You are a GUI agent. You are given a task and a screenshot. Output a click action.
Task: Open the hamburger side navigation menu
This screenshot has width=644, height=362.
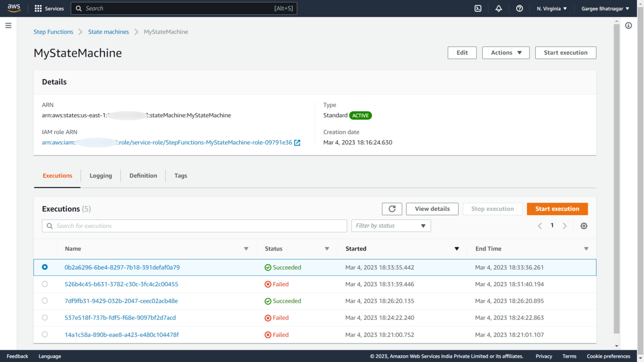[8, 25]
